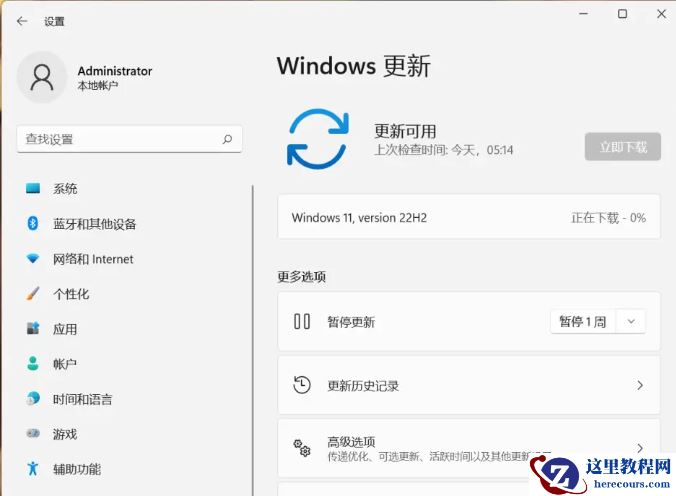The image size is (676, 496).
Task: Click the person icon for 帐户
Action: 33,364
